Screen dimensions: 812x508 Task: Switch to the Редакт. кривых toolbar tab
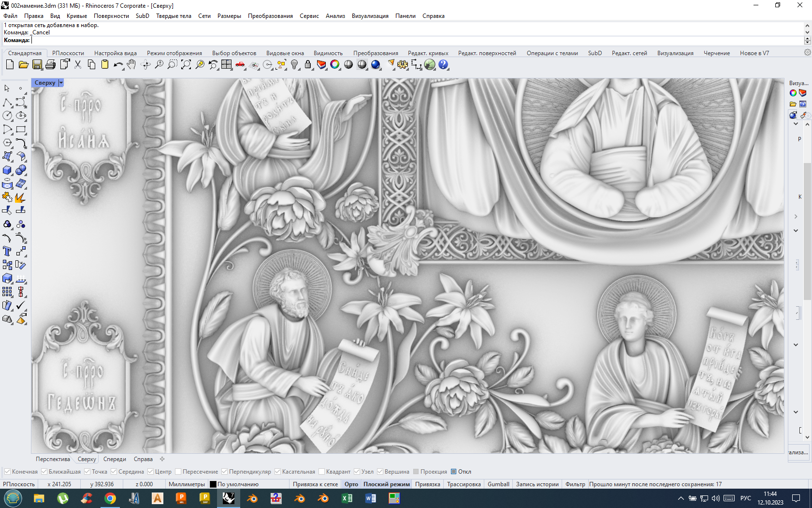pos(428,53)
